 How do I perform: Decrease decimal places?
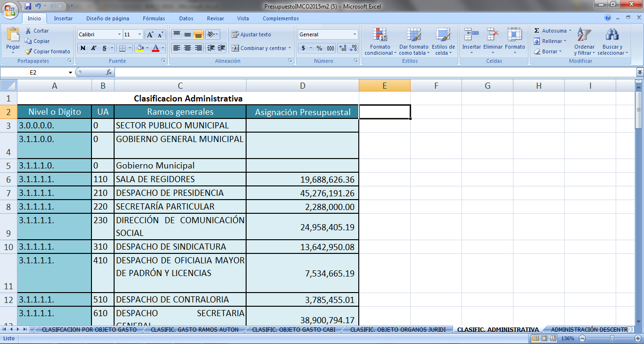pyautogui.click(x=353, y=48)
